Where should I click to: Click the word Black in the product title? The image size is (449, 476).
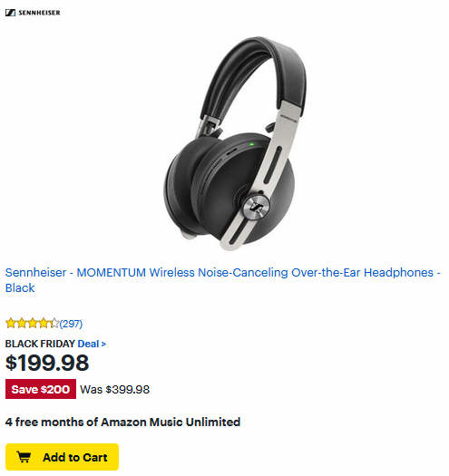[20, 287]
